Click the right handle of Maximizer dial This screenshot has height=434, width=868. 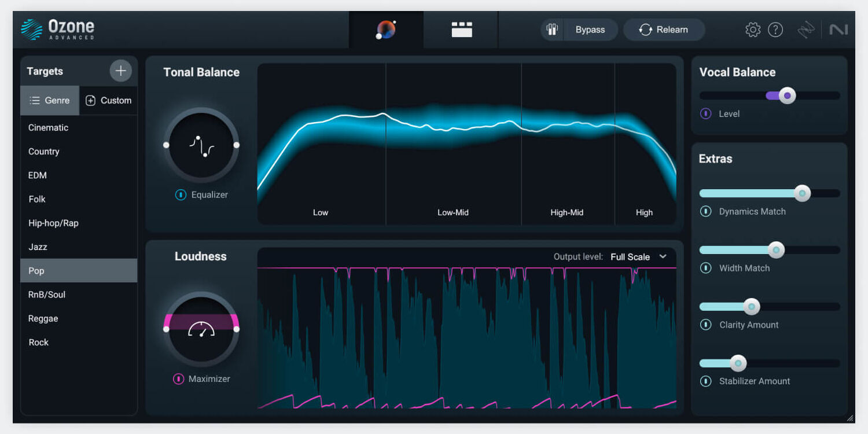(237, 329)
